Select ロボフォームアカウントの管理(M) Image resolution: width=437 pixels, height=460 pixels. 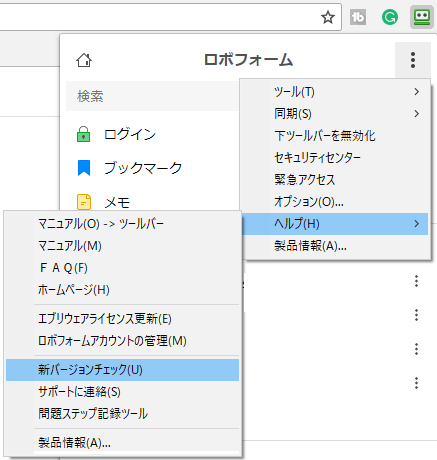123,341
